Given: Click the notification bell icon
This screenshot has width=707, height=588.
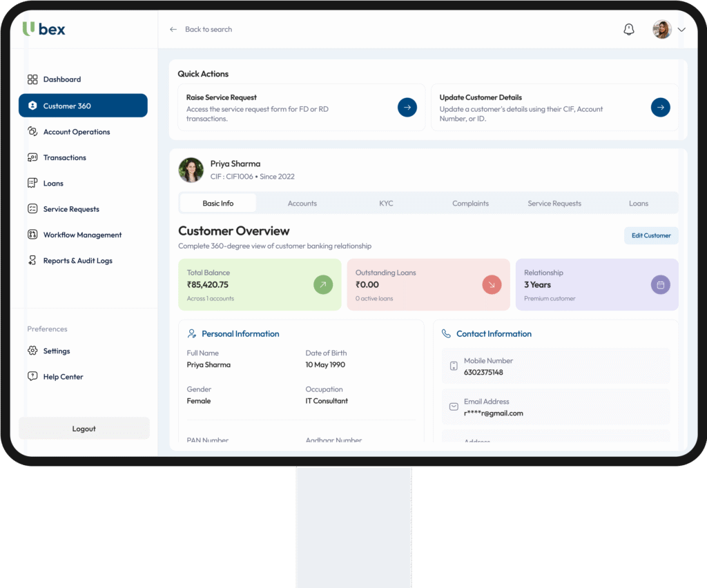Looking at the screenshot, I should coord(628,30).
